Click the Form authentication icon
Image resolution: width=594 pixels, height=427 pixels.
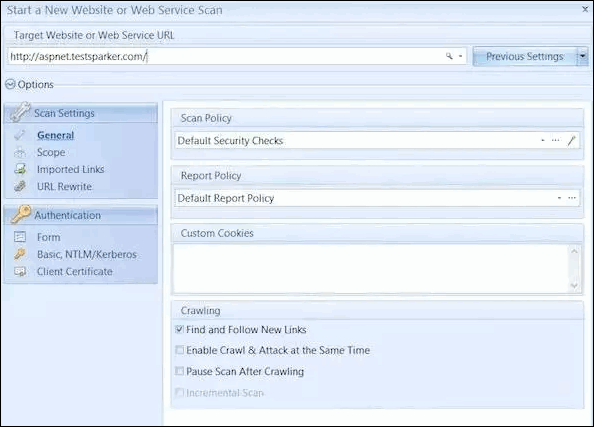(20, 237)
